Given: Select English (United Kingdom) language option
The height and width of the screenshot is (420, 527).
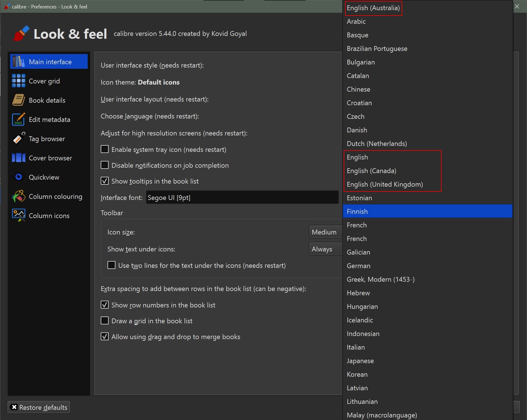Looking at the screenshot, I should pyautogui.click(x=385, y=184).
